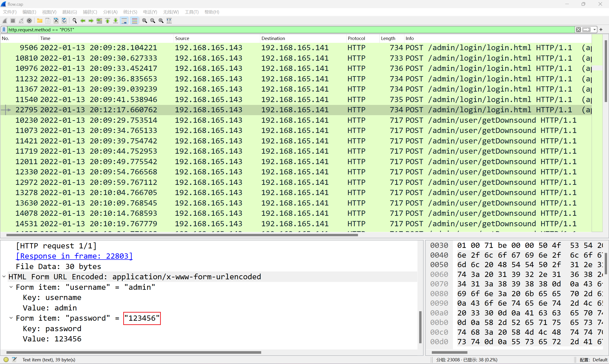The width and height of the screenshot is (609, 364).
Task: Select packet 11540 login POST row
Action: (x=296, y=100)
